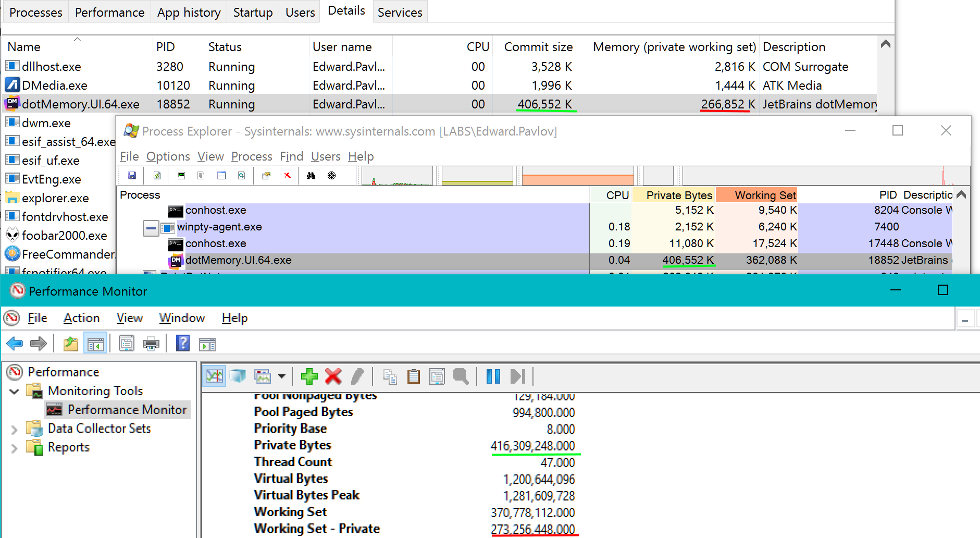
Task: Click the Copy Properties icon
Action: [x=390, y=376]
